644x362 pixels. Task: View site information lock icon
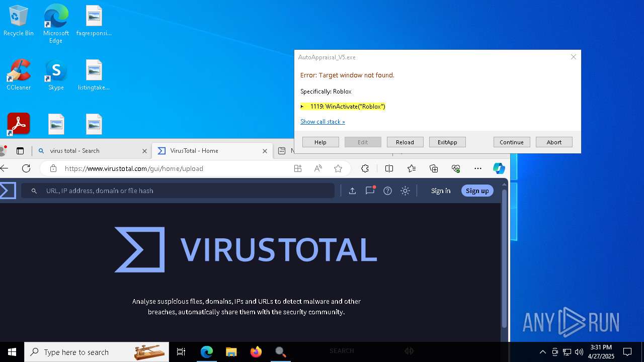pos(53,168)
